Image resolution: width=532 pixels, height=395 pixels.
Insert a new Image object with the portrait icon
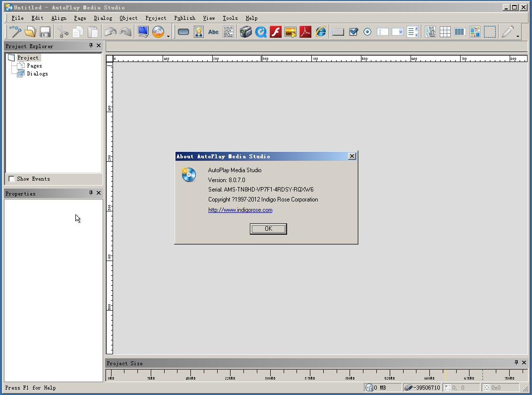[198, 32]
